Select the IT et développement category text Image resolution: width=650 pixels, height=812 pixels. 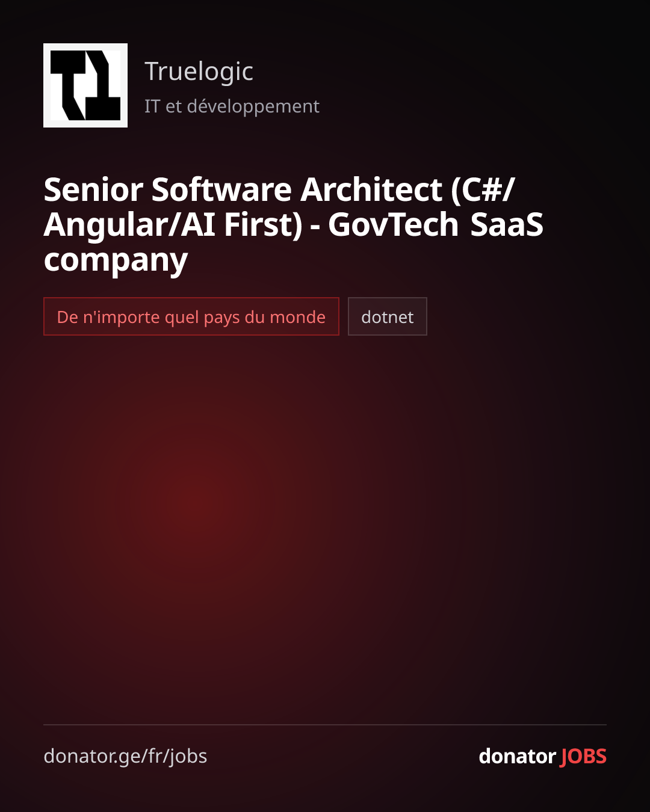tap(232, 106)
